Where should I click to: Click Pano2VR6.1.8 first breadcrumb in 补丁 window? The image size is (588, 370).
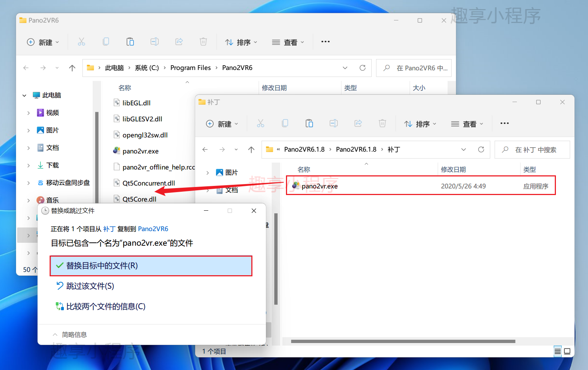point(305,149)
